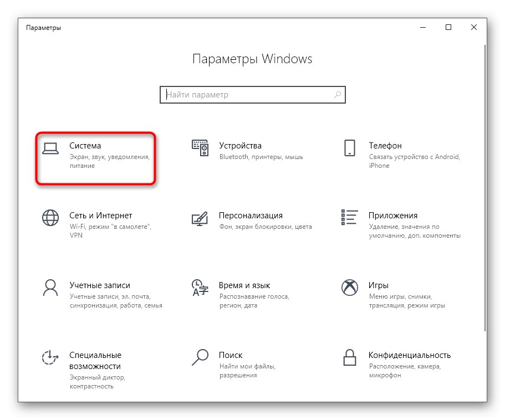Minimize the Параметры window
Image resolution: width=505 pixels, height=420 pixels.
tap(423, 27)
